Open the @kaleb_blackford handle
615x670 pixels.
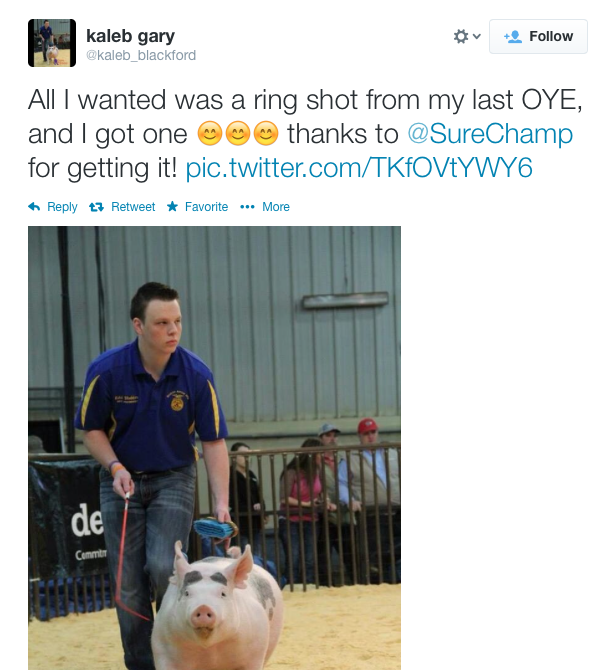pos(141,55)
